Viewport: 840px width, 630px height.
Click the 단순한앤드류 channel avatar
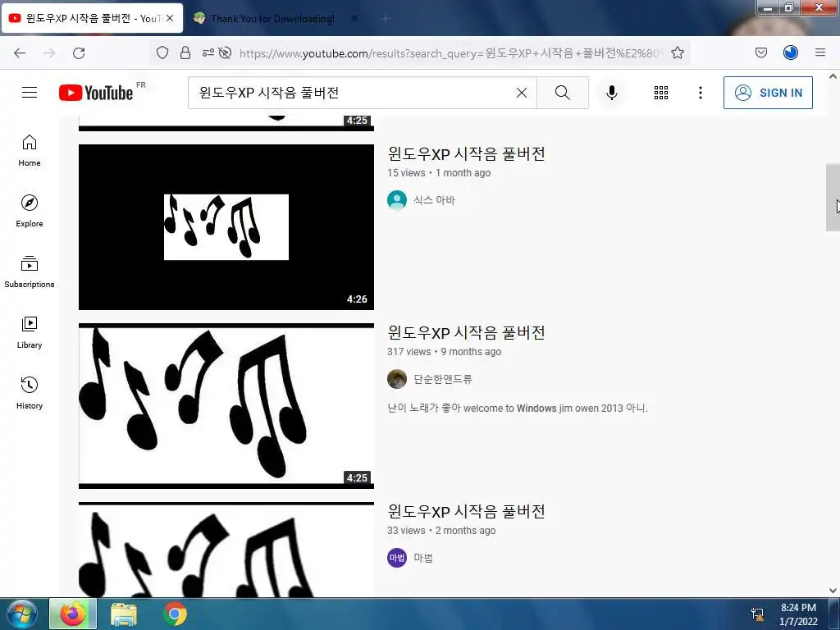click(397, 379)
